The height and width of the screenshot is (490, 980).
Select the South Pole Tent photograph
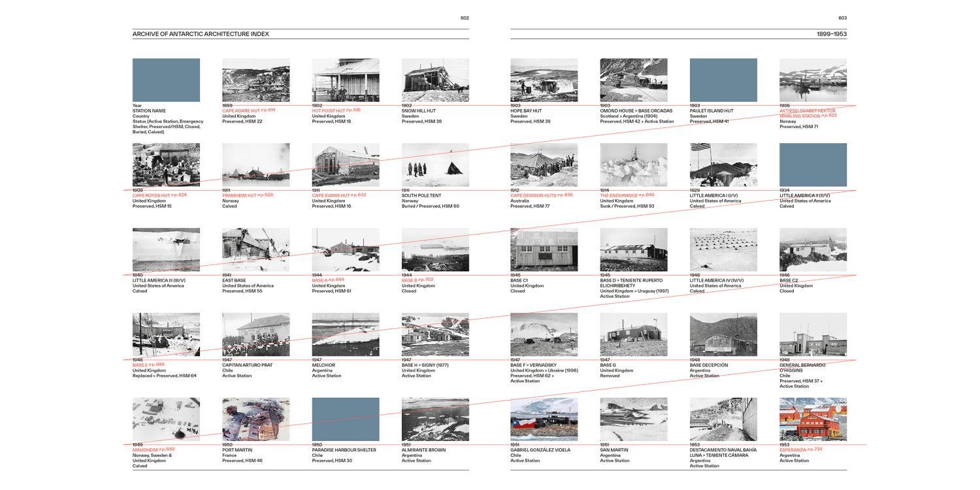435,165
